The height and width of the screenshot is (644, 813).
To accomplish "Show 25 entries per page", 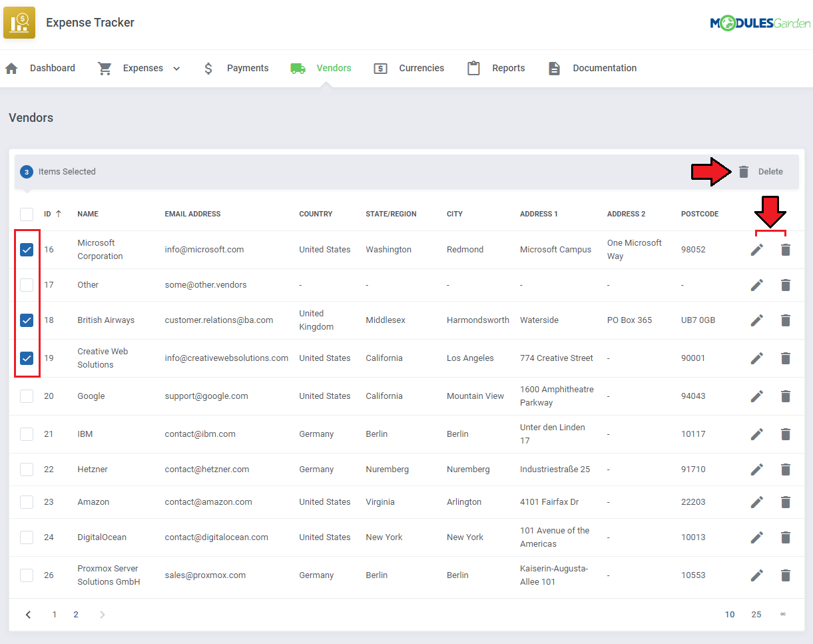I will coord(756,615).
